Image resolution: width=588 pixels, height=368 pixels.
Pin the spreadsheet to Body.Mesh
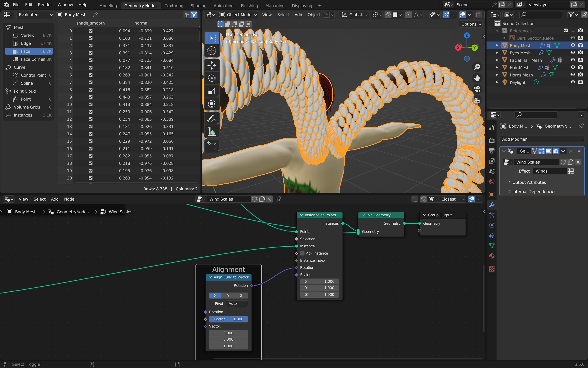(95, 15)
